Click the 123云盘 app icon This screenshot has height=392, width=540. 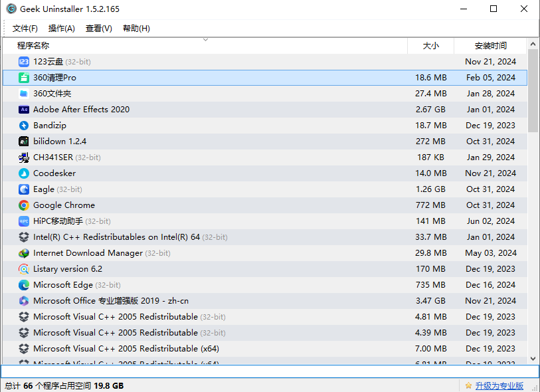(x=24, y=62)
